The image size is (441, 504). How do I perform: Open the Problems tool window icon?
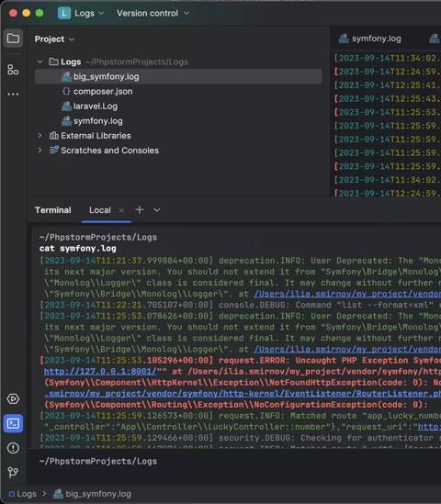[x=13, y=448]
